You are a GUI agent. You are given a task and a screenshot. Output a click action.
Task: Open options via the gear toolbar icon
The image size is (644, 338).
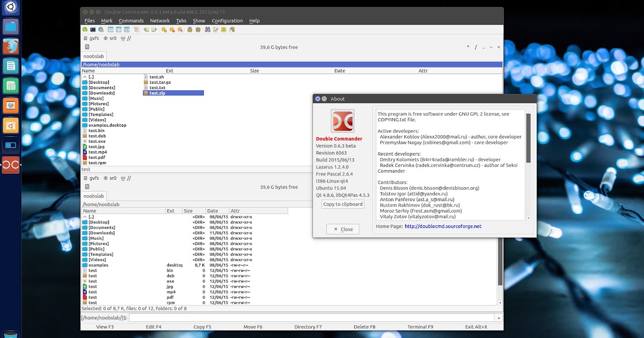click(x=101, y=30)
